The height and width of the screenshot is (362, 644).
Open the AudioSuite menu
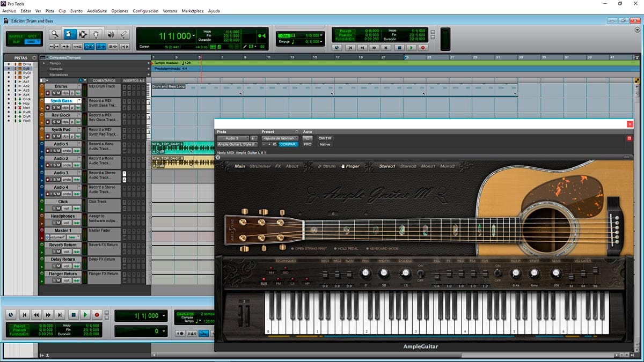[x=97, y=11]
